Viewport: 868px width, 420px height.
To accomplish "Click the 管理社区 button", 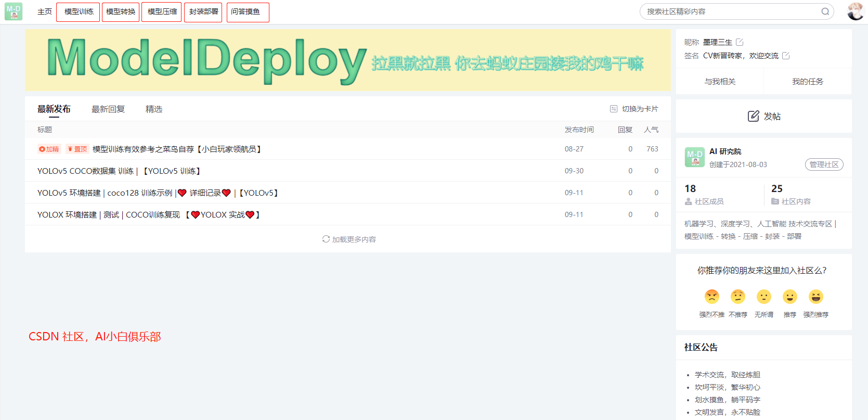I will 824,164.
